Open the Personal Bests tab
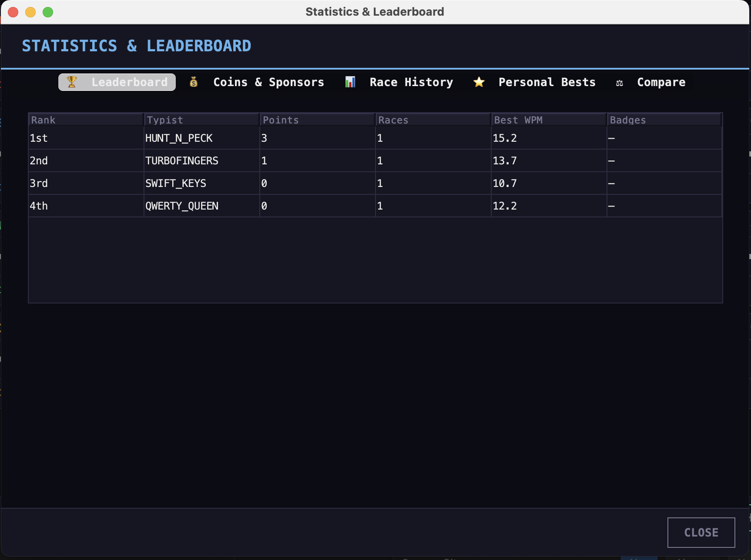The image size is (751, 560). (x=535, y=82)
